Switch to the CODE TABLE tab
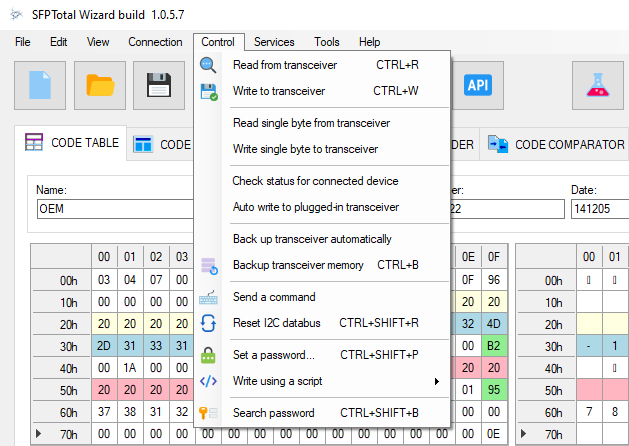The image size is (629, 446). [71, 143]
